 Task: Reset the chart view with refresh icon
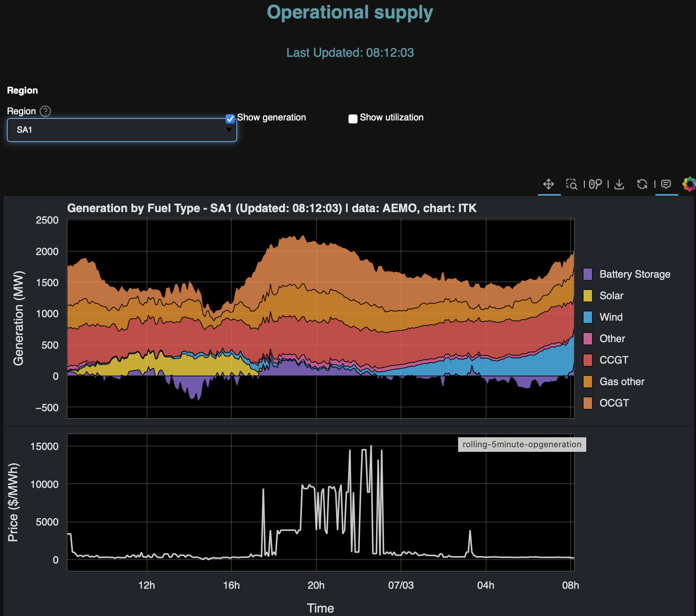pyautogui.click(x=642, y=184)
